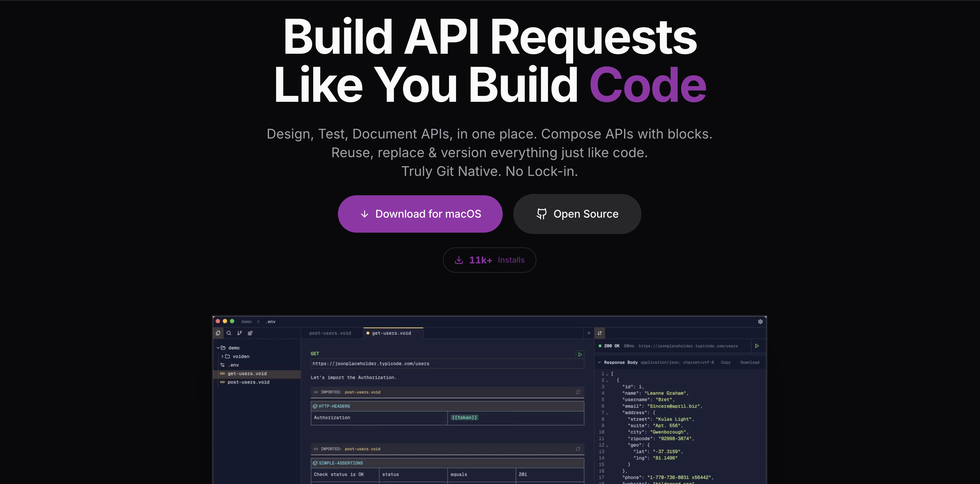Click the new tab plus icon

point(588,333)
